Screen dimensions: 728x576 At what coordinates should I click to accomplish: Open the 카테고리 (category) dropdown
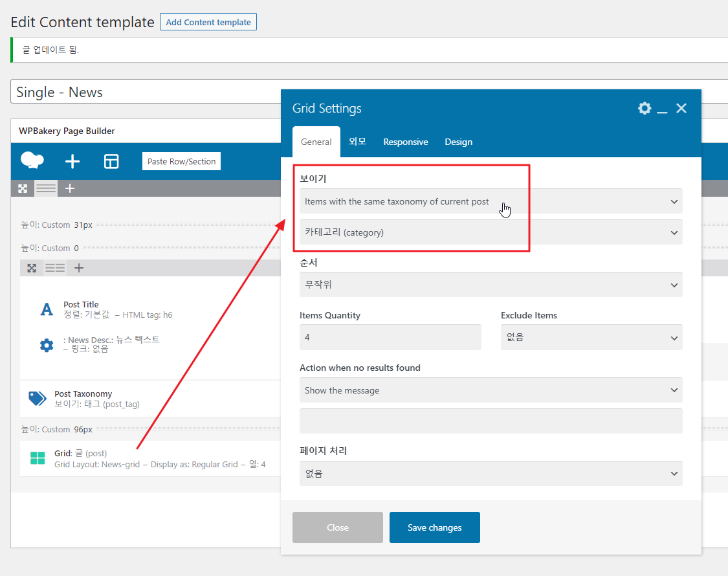point(491,232)
